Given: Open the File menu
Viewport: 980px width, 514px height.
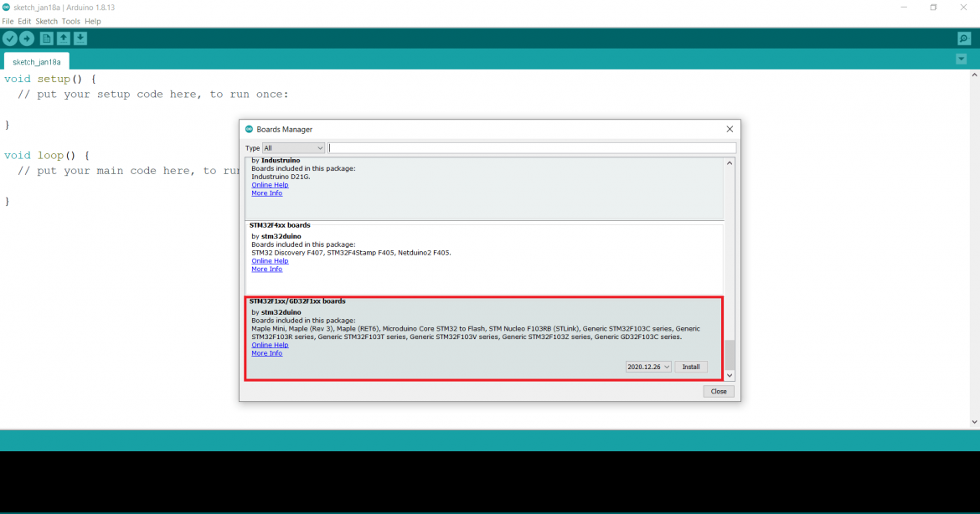Looking at the screenshot, I should (x=8, y=21).
